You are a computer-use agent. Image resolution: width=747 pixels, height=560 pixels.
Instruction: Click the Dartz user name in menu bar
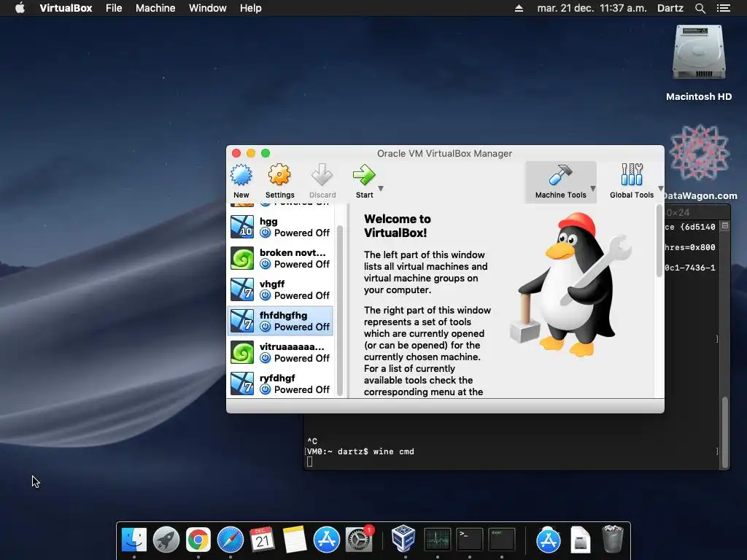[670, 8]
